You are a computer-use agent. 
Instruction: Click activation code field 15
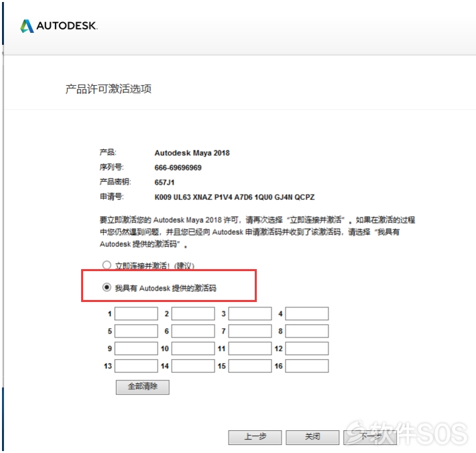[250, 366]
